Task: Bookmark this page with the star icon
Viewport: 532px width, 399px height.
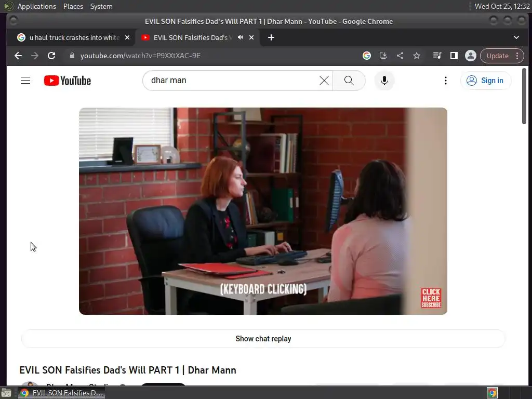Action: click(x=417, y=56)
